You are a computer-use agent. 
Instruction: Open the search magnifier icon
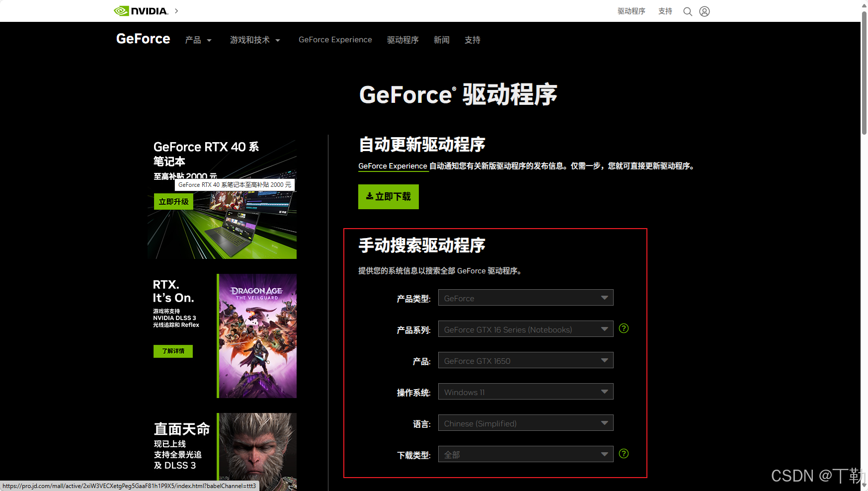click(x=688, y=11)
